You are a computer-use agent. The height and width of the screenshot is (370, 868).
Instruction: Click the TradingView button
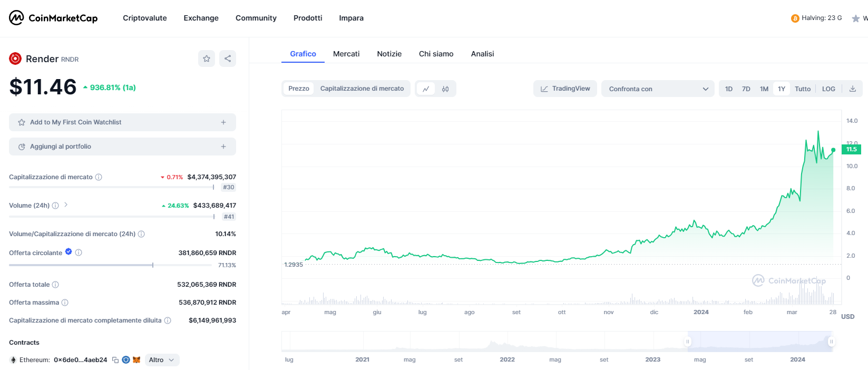point(565,89)
